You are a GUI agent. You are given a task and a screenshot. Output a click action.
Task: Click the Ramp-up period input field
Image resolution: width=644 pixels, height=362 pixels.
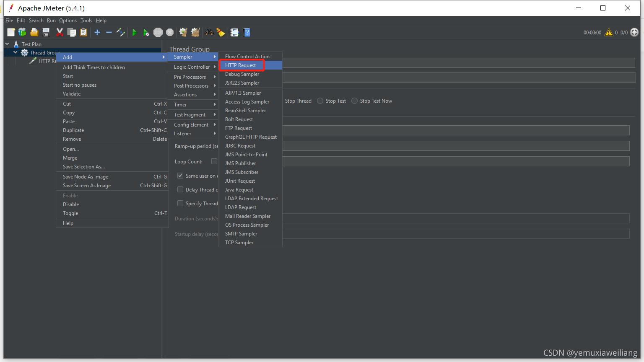click(x=456, y=146)
